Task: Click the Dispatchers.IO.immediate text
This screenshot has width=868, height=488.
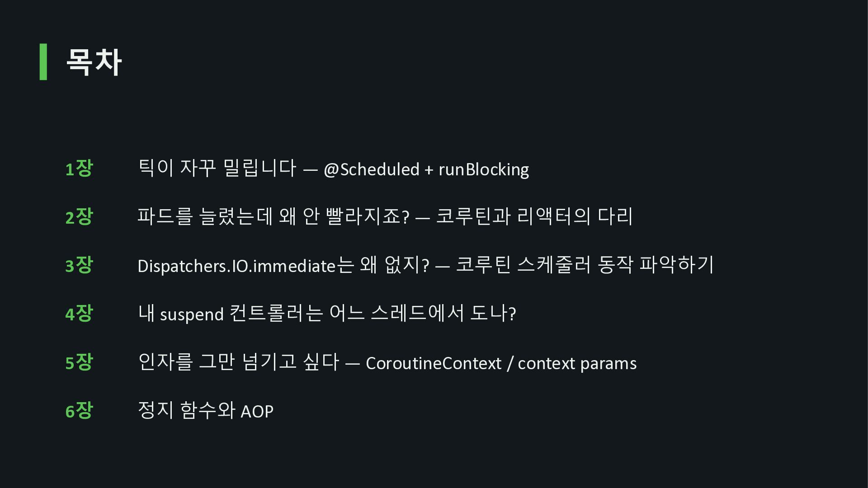Action: point(236,266)
